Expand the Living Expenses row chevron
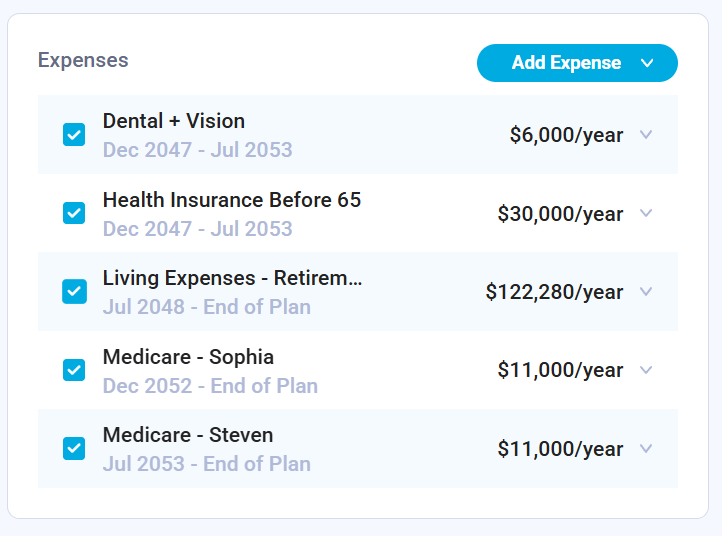722x536 pixels. (646, 292)
